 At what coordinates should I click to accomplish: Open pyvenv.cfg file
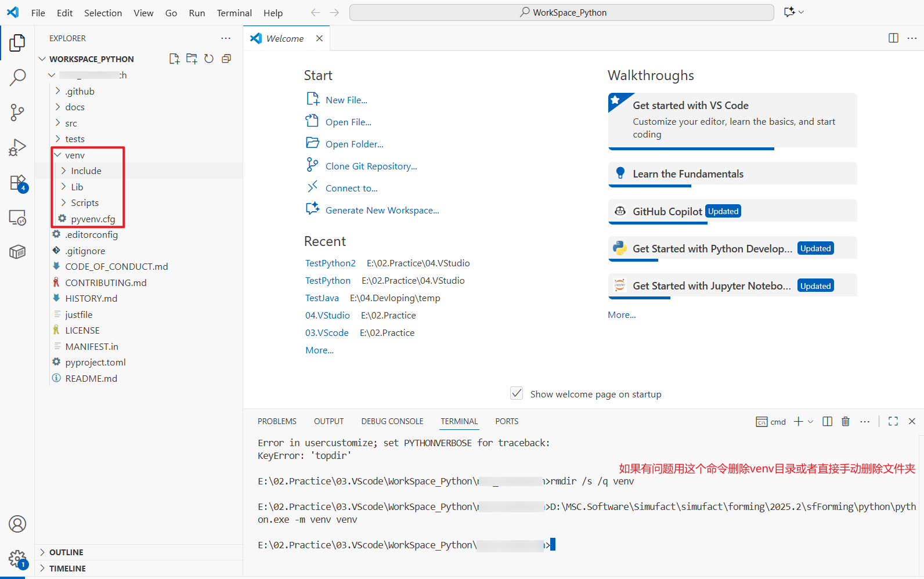pos(93,219)
